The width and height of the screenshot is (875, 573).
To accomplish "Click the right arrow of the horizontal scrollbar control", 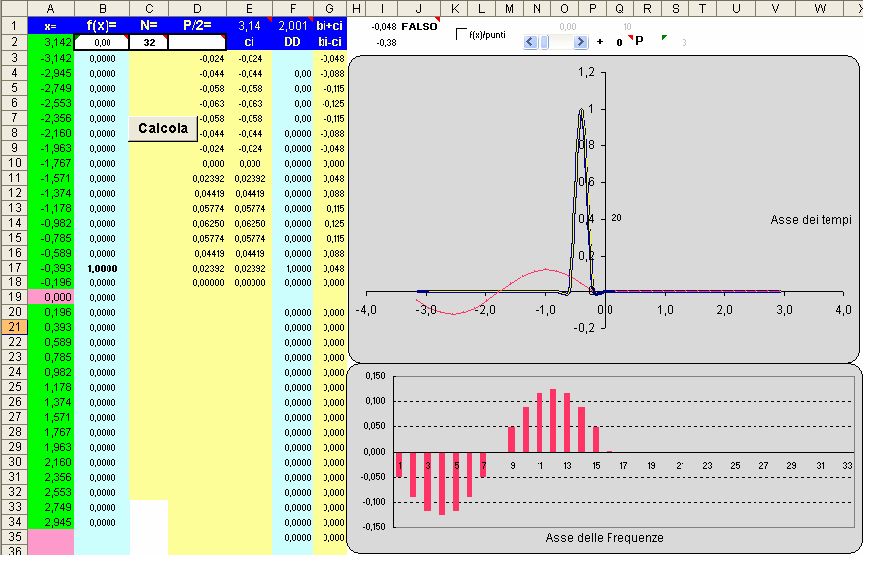I will pos(581,42).
